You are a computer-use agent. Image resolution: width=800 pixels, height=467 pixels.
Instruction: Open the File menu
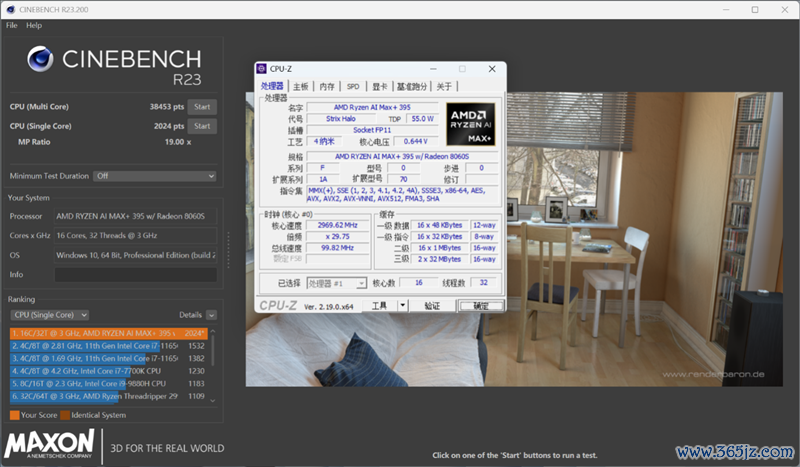click(12, 25)
